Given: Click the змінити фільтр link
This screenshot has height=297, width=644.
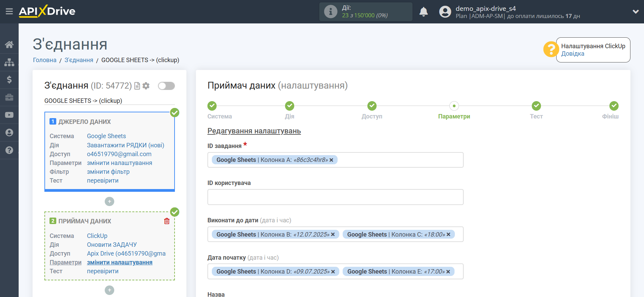Looking at the screenshot, I should (108, 172).
